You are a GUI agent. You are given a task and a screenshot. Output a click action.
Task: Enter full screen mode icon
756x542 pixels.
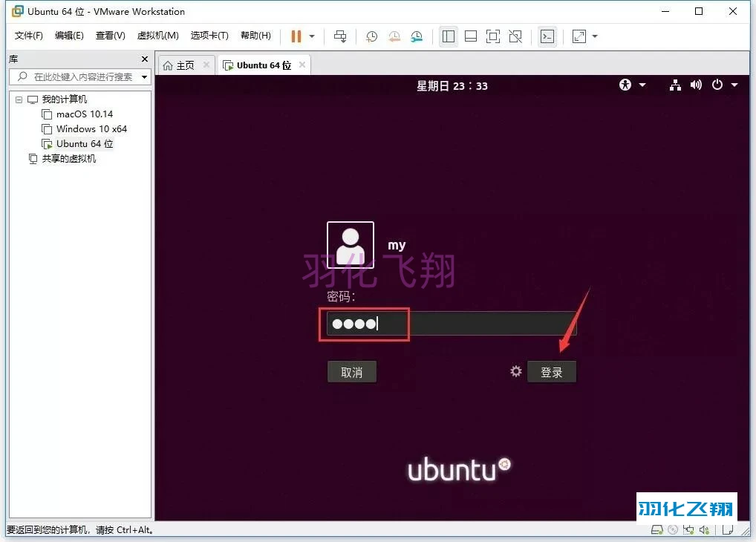pyautogui.click(x=493, y=36)
